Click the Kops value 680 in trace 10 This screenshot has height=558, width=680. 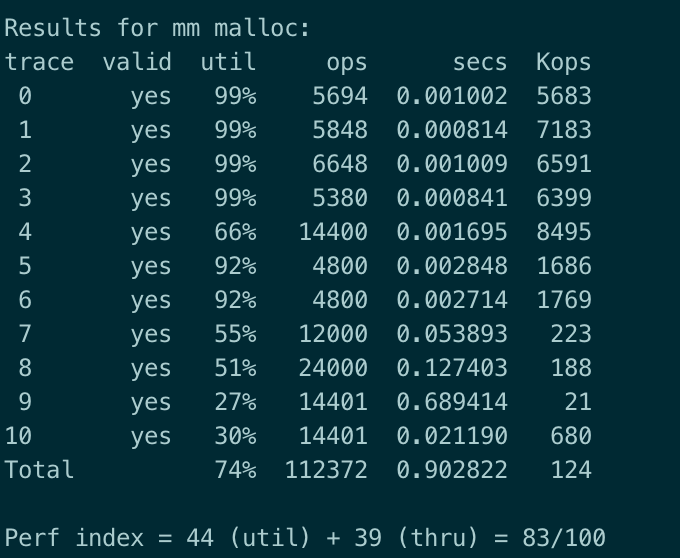point(571,435)
